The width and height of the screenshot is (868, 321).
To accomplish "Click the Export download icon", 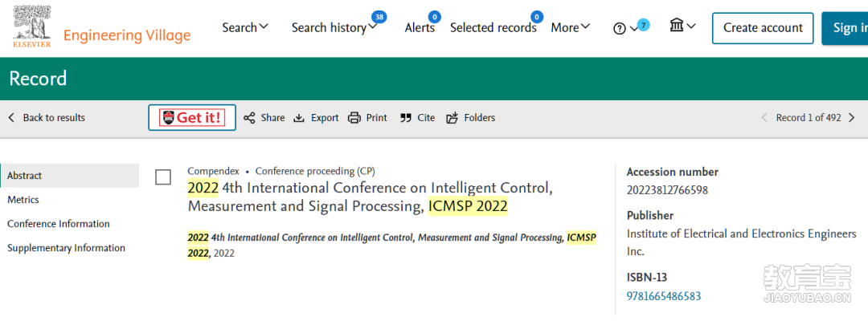I will pos(299,118).
